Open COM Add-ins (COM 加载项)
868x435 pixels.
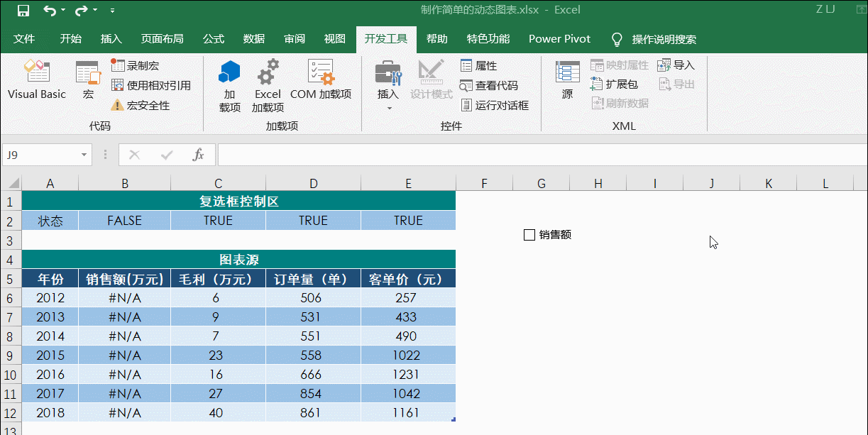click(321, 80)
